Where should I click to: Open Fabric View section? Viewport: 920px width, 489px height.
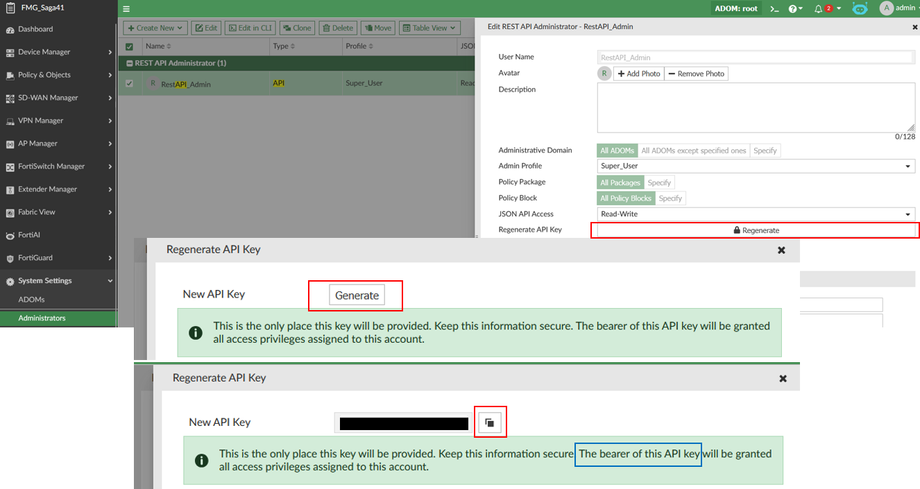(36, 213)
